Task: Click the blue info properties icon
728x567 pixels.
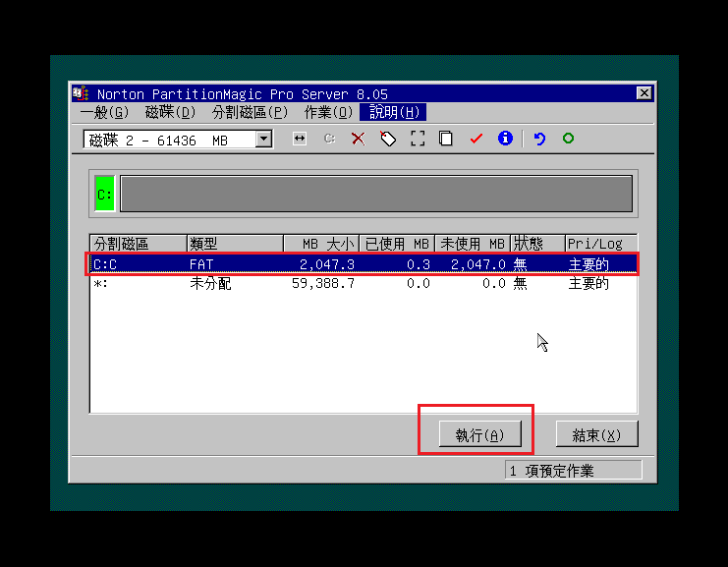Action: coord(505,140)
